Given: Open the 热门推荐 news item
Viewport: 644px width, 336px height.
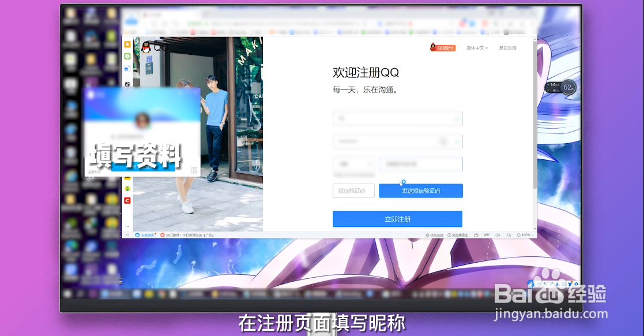Looking at the screenshot, I should click(187, 235).
